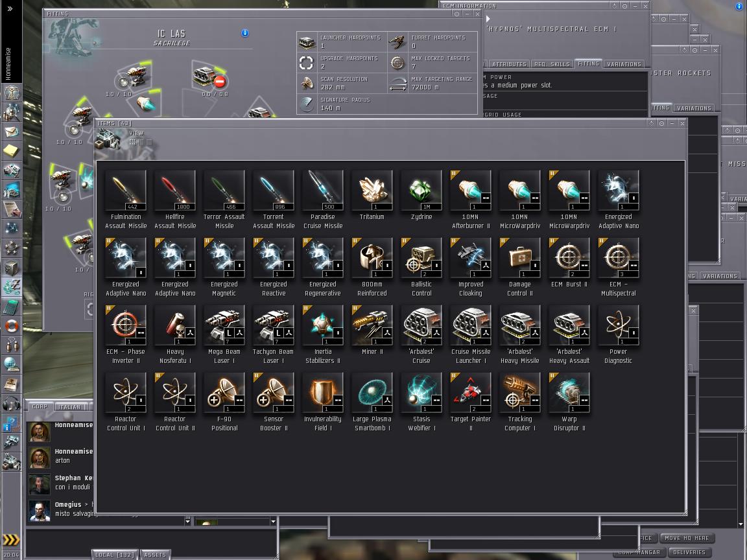This screenshot has width=747, height=560.
Task: Select the Damage Control II module
Action: (520, 268)
